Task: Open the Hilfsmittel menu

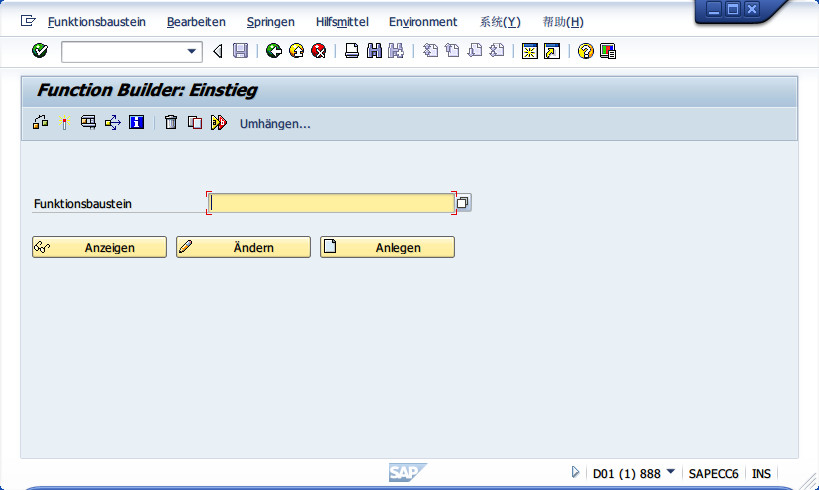Action: coord(342,22)
